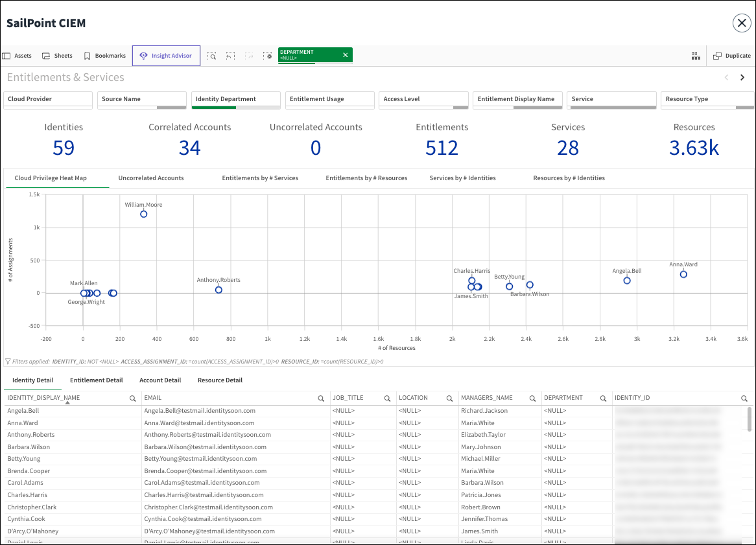Click the step forward selection icon
756x545 pixels.
249,56
